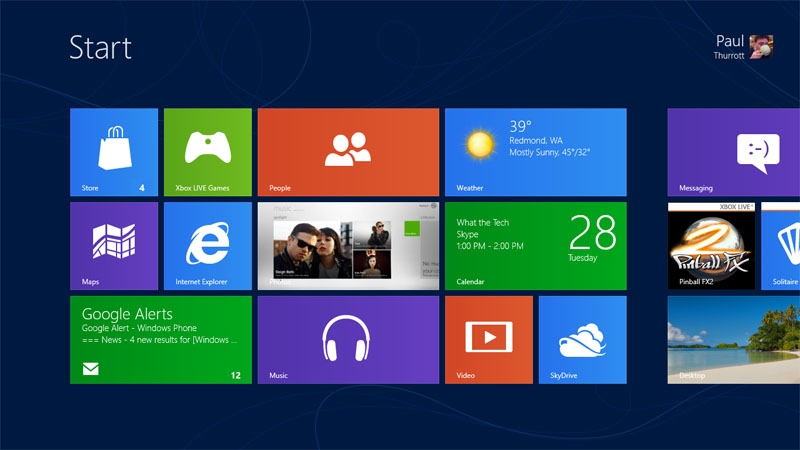Click Paul Thurrott user name
800x450 pixels.
coord(729,47)
